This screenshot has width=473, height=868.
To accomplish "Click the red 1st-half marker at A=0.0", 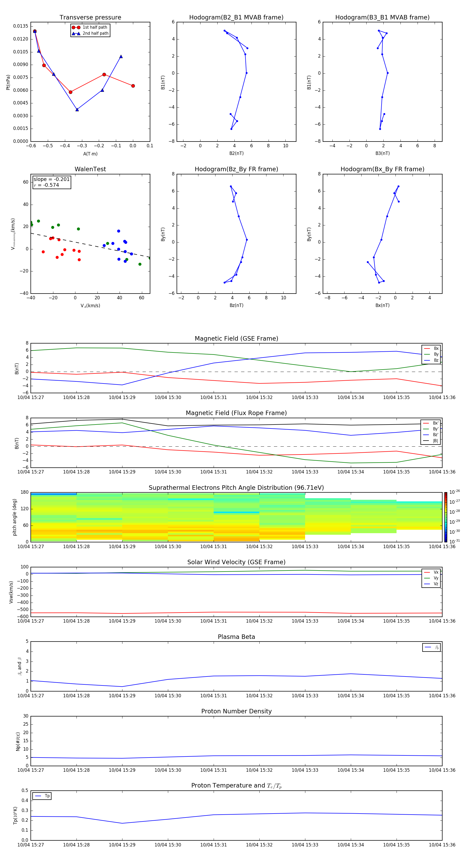I will coord(133,86).
